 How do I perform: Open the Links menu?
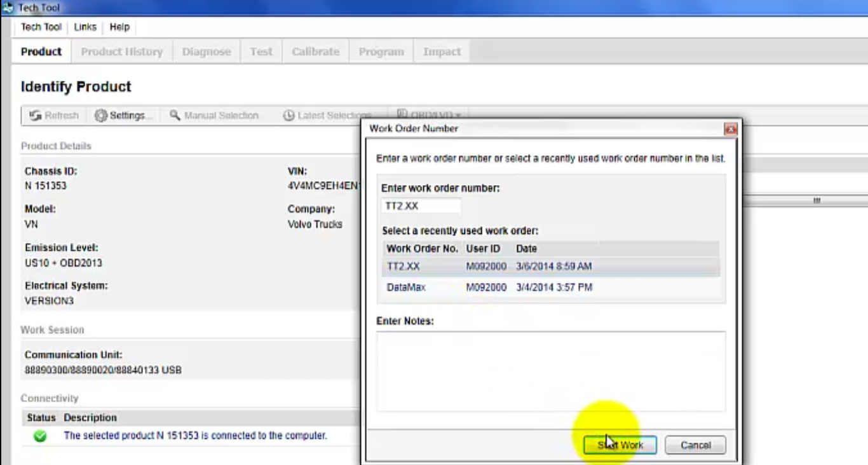(85, 27)
